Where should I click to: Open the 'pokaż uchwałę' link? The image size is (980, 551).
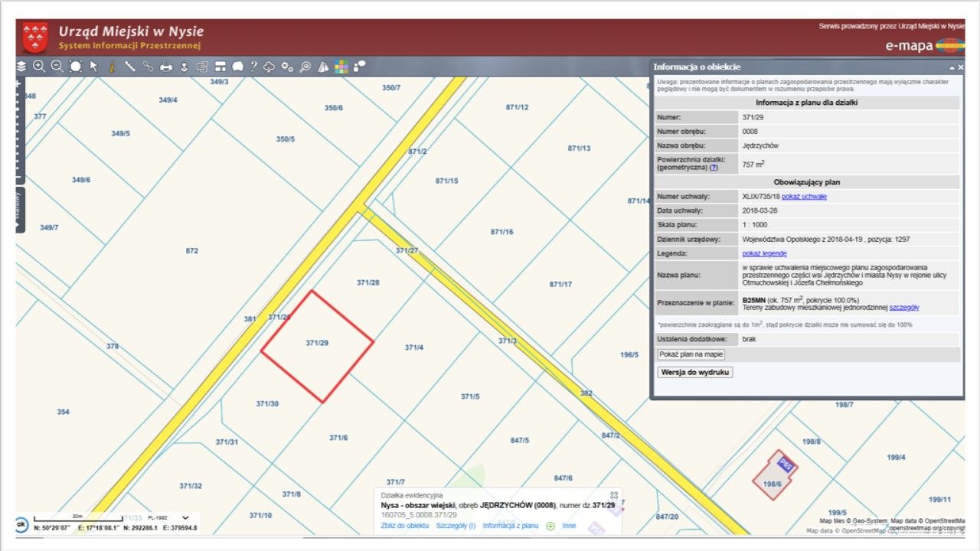pyautogui.click(x=804, y=197)
